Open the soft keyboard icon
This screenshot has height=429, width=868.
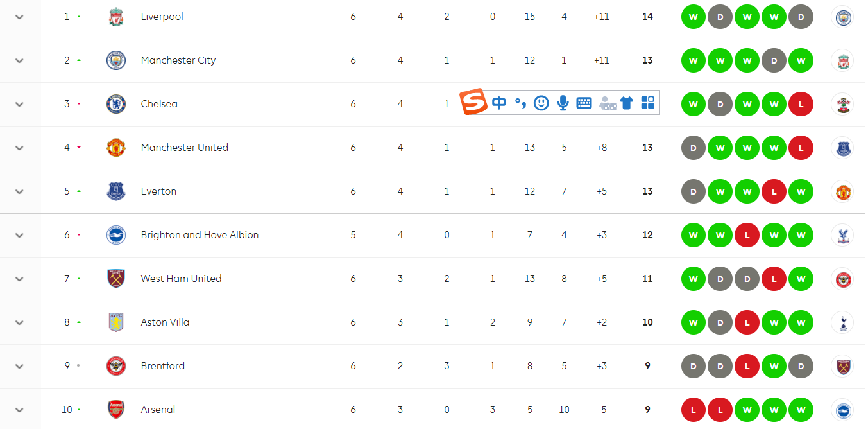click(x=584, y=103)
